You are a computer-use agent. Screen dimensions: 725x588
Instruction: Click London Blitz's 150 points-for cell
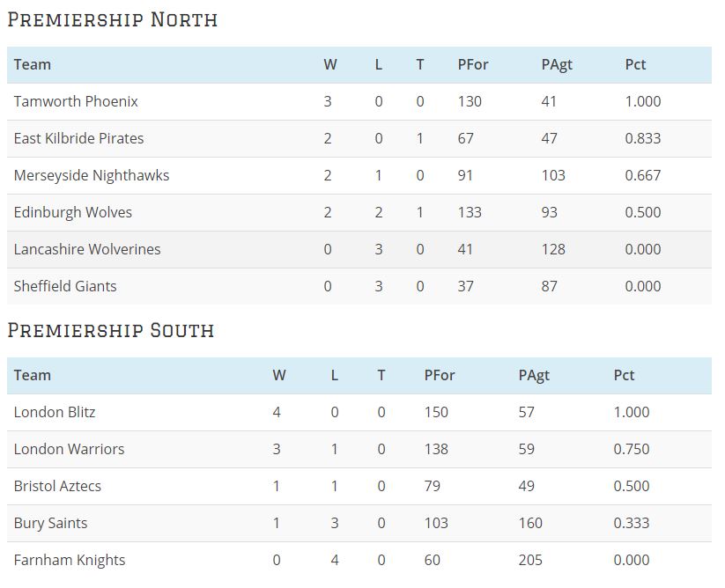436,412
